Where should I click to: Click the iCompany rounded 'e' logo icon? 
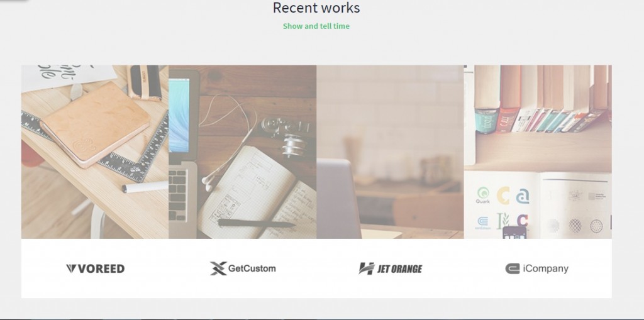(513, 268)
